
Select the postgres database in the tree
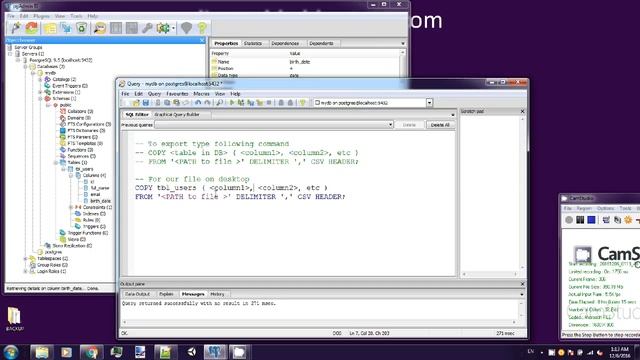53,252
